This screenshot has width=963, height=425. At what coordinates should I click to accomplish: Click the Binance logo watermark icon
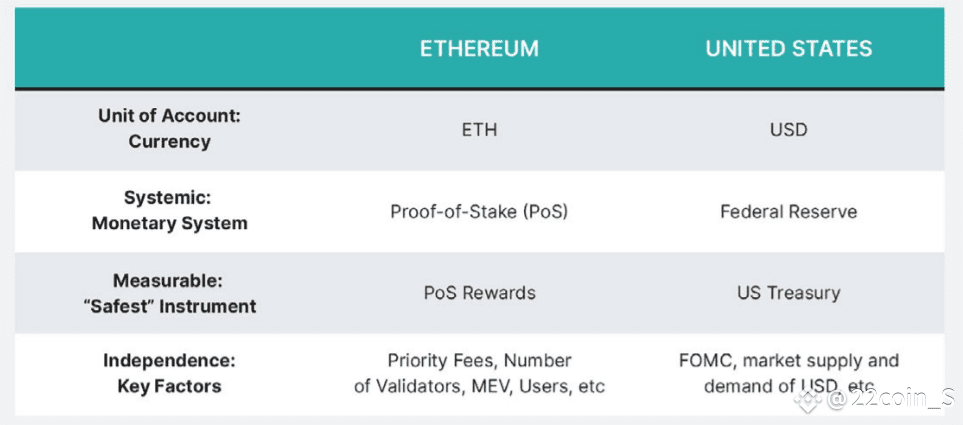pos(808,400)
